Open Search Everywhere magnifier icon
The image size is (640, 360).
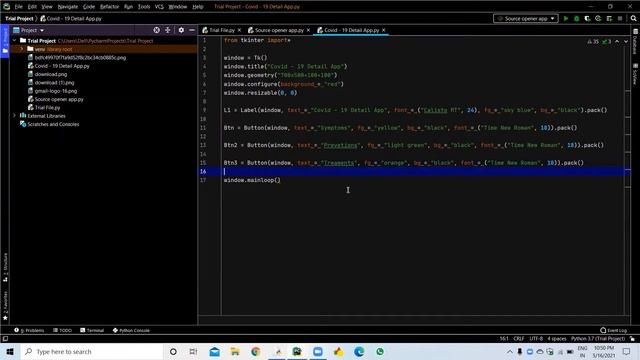[633, 18]
